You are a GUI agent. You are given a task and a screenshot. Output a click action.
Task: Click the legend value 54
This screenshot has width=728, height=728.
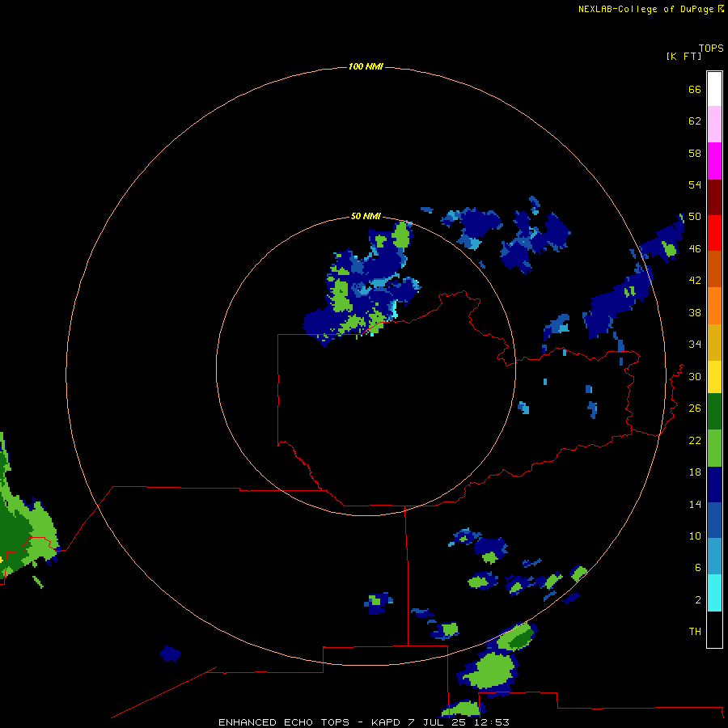pyautogui.click(x=695, y=184)
